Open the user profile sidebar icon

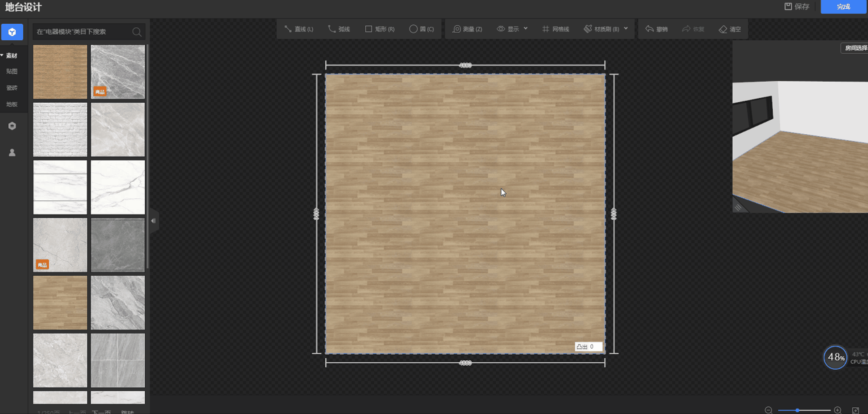tap(12, 153)
